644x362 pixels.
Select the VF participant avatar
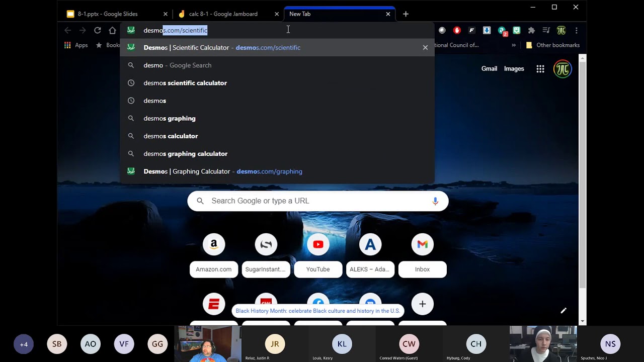[x=124, y=344]
